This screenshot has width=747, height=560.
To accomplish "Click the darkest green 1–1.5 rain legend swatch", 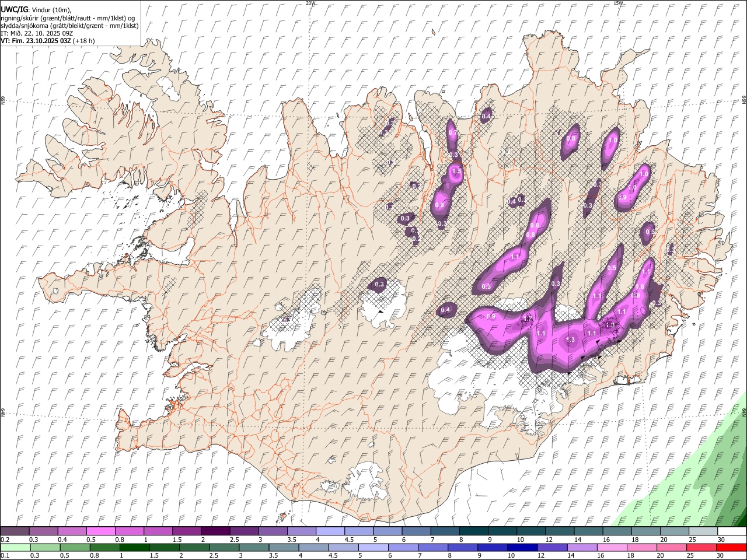I will pyautogui.click(x=135, y=547).
